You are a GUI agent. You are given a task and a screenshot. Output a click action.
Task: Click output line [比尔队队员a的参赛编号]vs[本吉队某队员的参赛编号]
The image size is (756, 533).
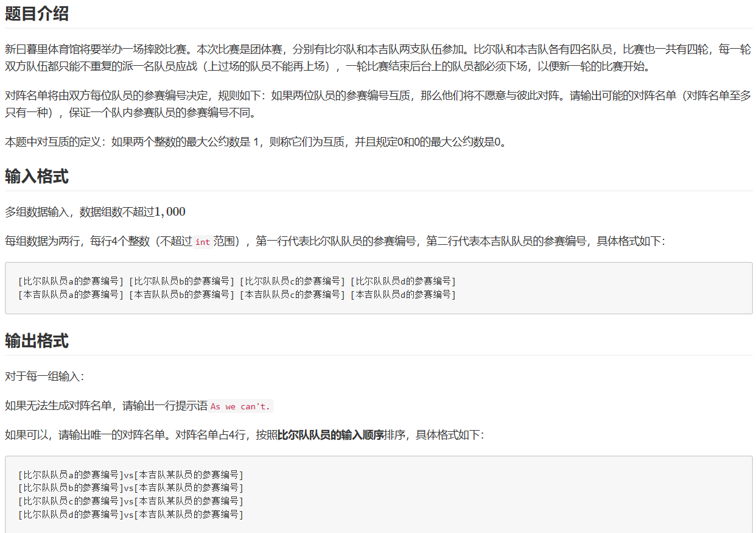point(131,475)
